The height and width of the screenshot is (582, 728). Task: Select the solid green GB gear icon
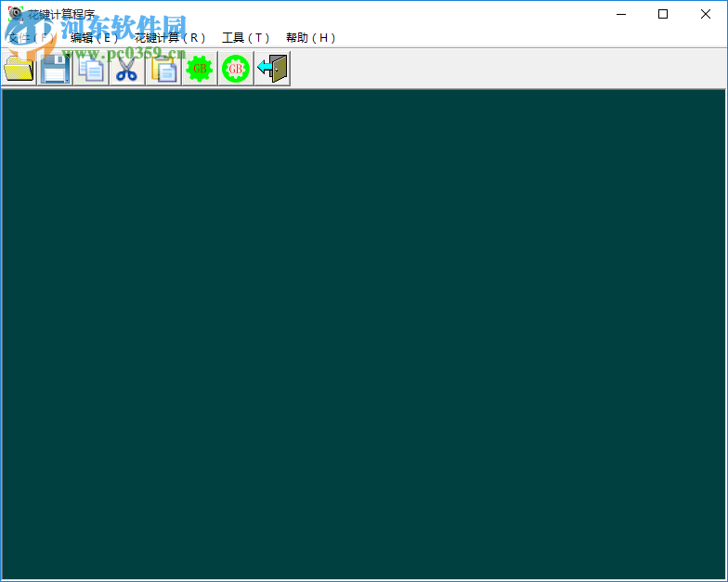[200, 69]
